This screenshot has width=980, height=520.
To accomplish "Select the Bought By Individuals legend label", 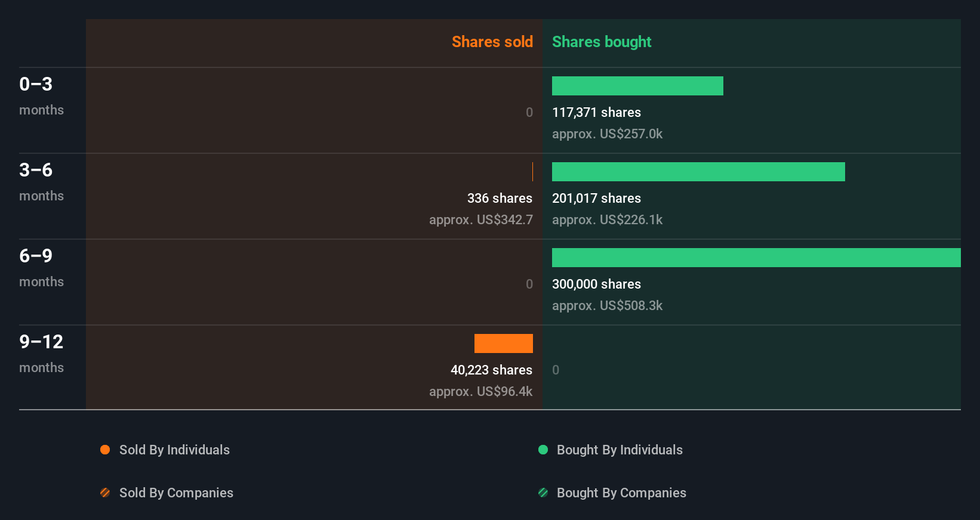I will (620, 450).
